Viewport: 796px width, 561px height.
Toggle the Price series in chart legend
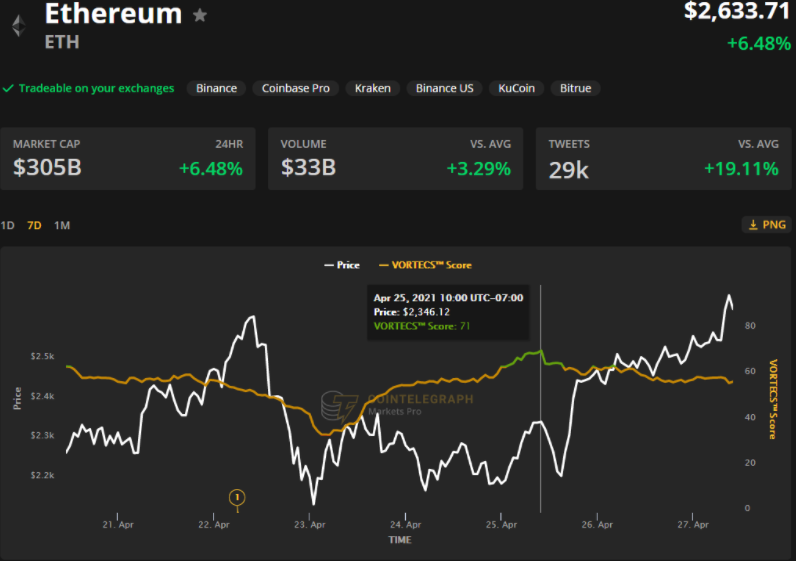[x=342, y=265]
